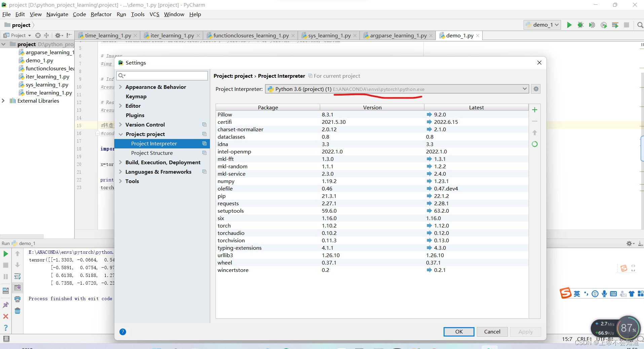Collapse Project: project settings node
644x349 pixels.
(120, 134)
